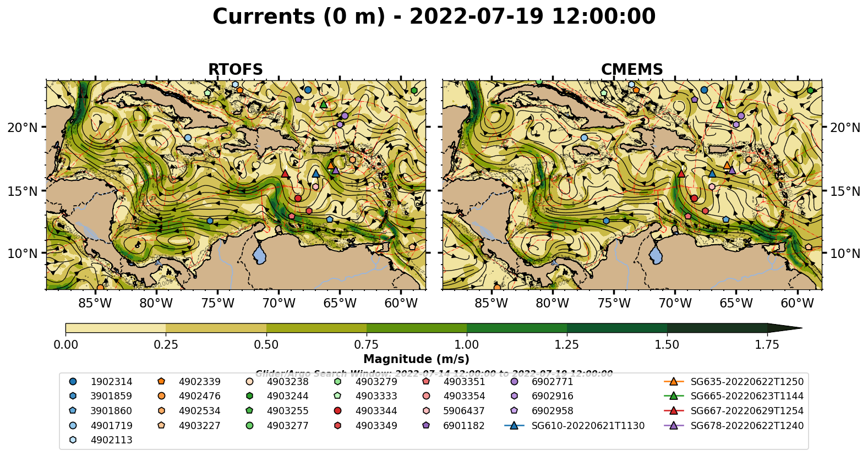The height and width of the screenshot is (456, 868).
Task: Click the peach pentagon beside 4903227
Action: click(x=161, y=425)
